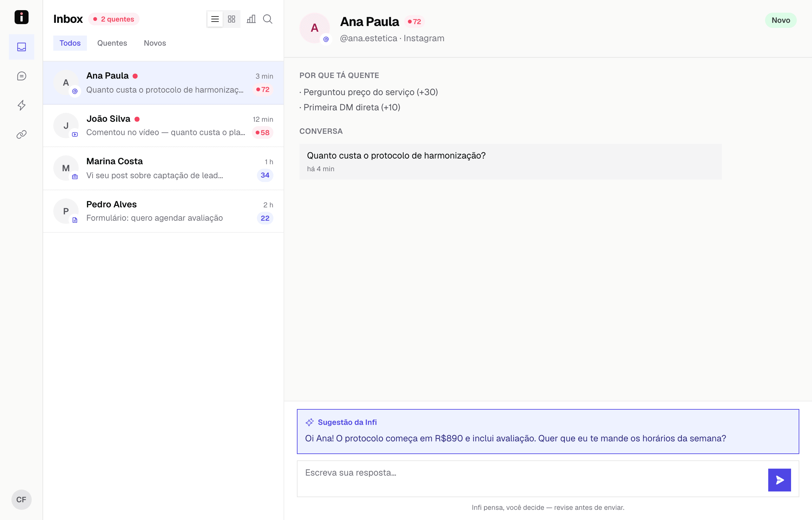The image size is (812, 520).
Task: Click the sparkle icon in Sugestão da Infi
Action: click(x=309, y=422)
